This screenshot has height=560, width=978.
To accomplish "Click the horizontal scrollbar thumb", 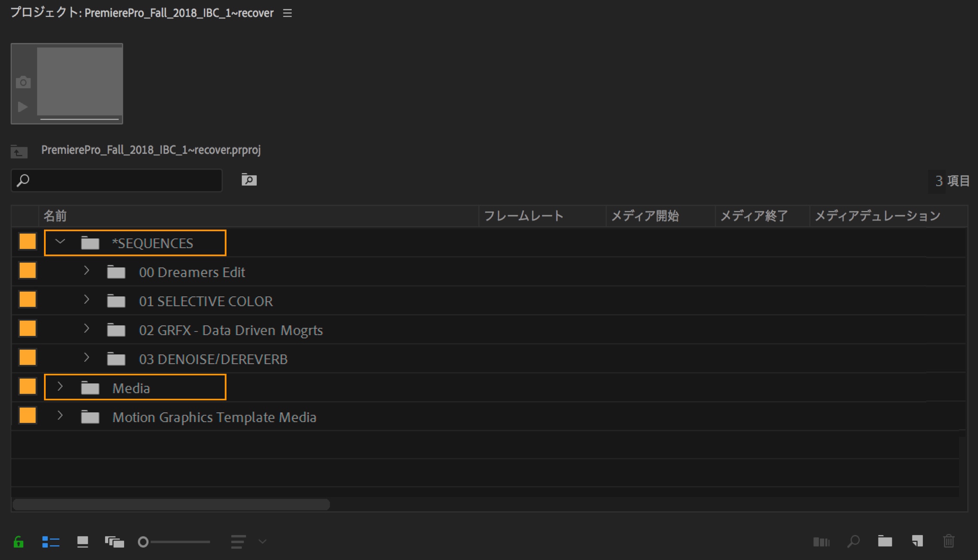I will pyautogui.click(x=171, y=504).
